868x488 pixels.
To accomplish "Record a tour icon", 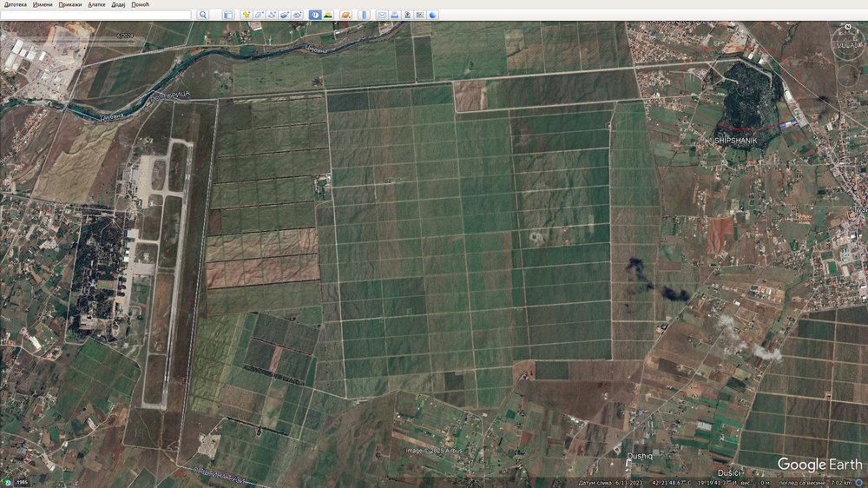I will pos(297,15).
